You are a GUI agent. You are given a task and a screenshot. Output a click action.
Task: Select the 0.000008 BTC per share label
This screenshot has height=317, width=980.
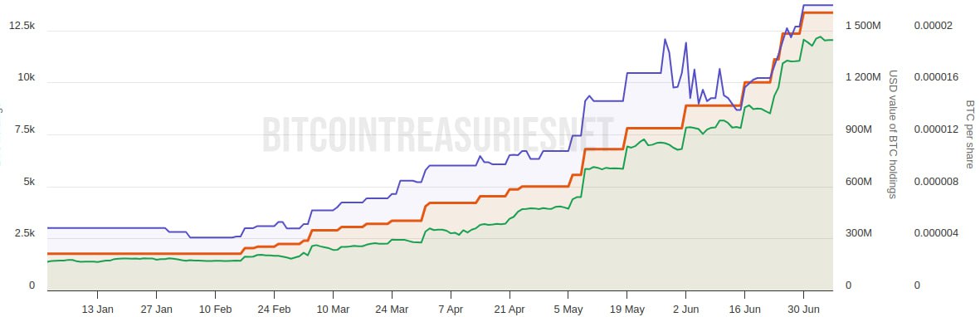pyautogui.click(x=936, y=182)
